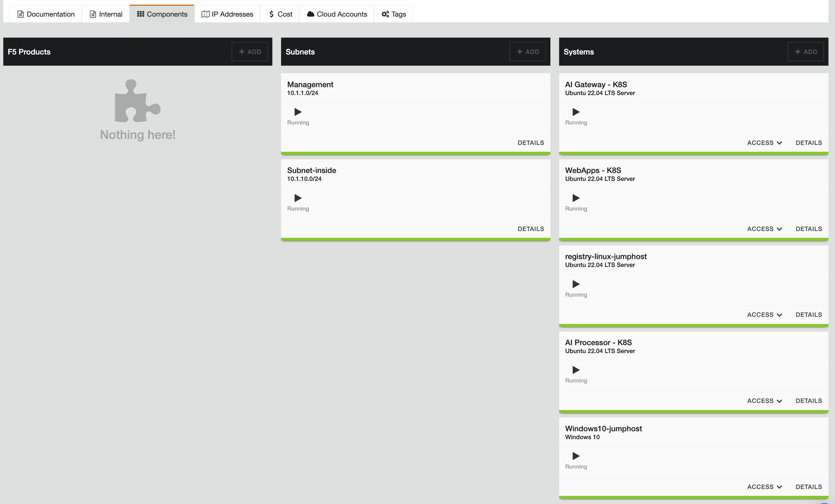Click play icon for registry-linux-jumphost
835x504 pixels.
pyautogui.click(x=576, y=284)
